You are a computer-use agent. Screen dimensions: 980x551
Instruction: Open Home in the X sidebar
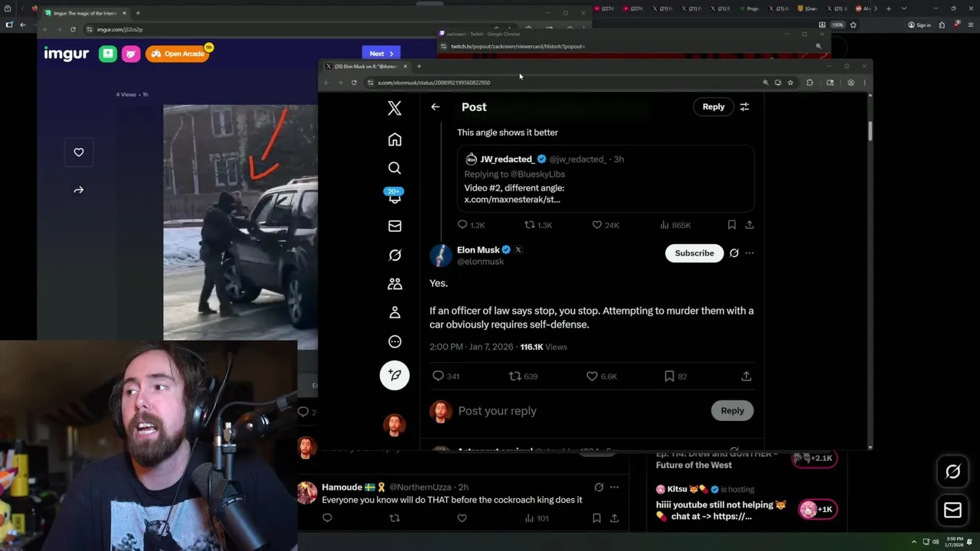(394, 139)
